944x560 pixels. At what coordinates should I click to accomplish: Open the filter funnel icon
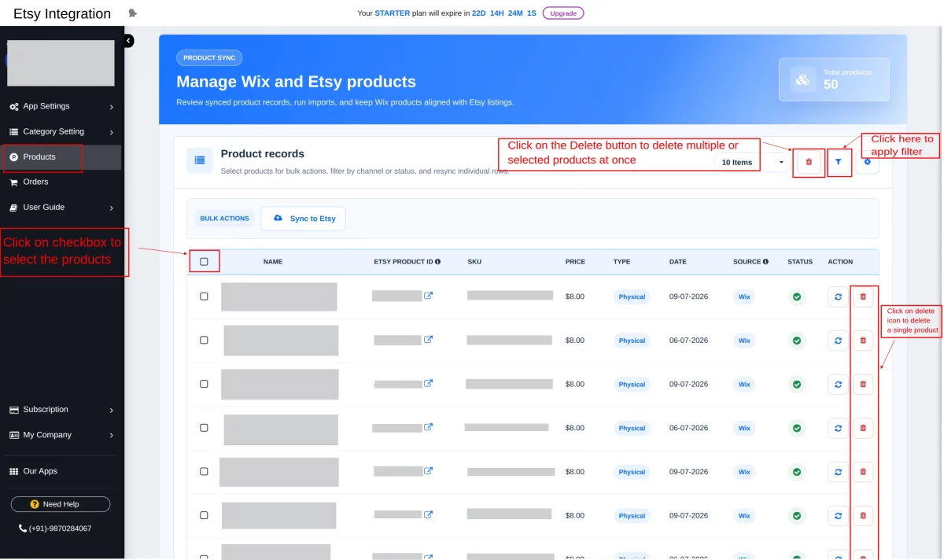point(839,162)
